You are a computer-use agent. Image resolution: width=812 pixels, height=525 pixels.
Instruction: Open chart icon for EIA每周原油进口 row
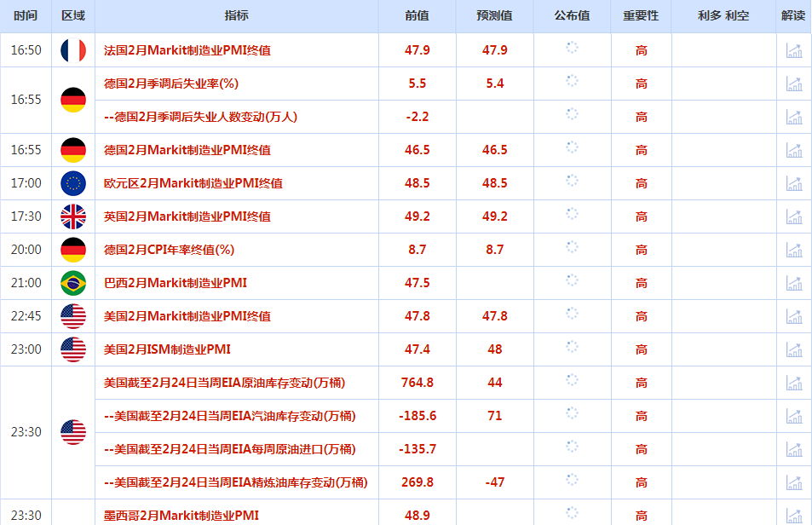(794, 449)
